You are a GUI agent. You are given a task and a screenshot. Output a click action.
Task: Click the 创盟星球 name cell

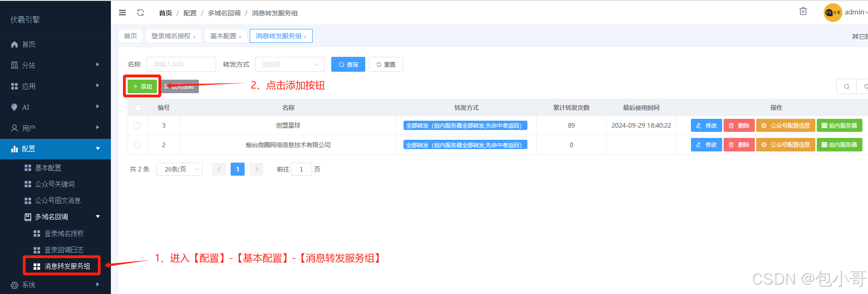(x=288, y=125)
